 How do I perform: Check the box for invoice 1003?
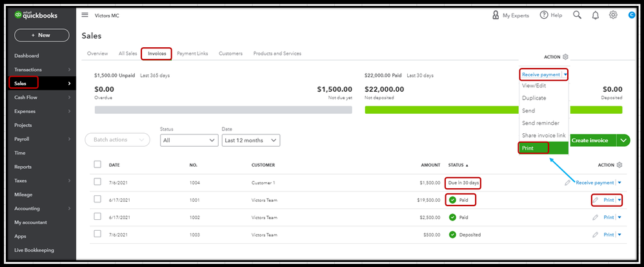click(97, 233)
